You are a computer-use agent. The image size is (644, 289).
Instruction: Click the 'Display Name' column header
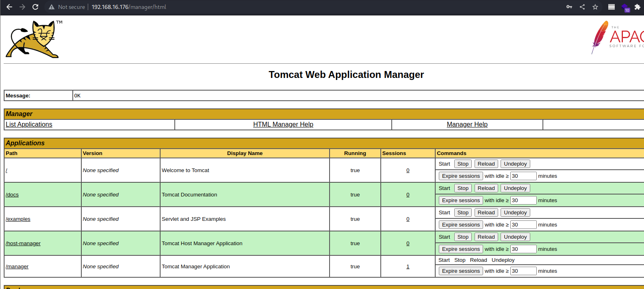[x=245, y=153]
